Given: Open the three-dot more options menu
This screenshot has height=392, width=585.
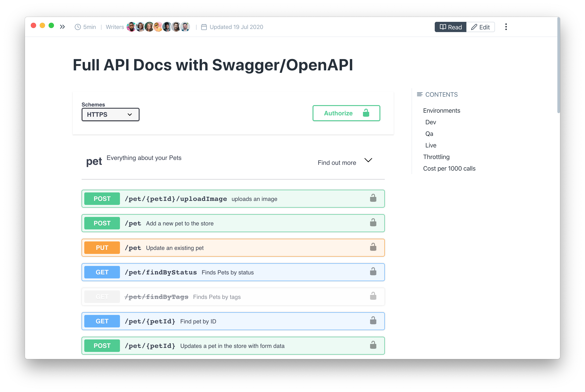Looking at the screenshot, I should click(x=506, y=27).
